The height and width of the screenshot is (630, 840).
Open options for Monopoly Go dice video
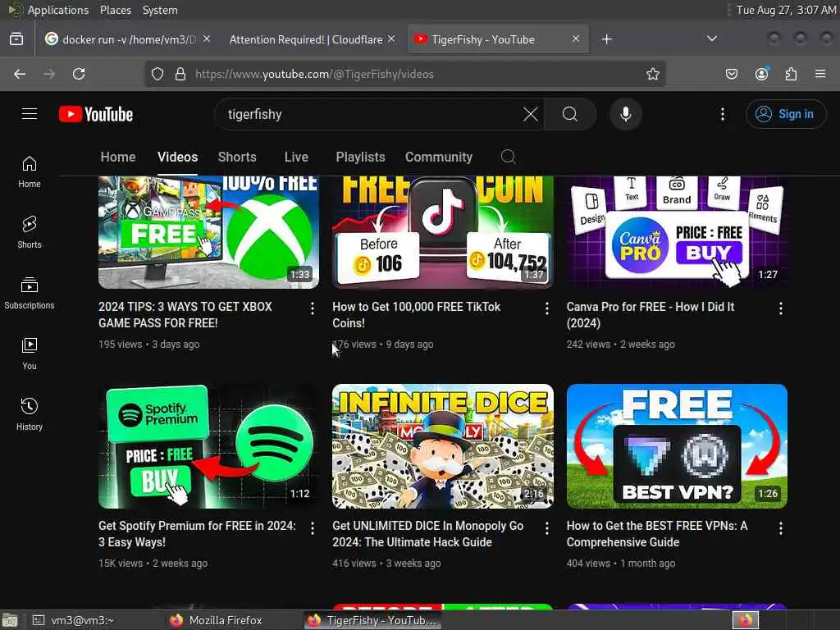click(x=546, y=528)
